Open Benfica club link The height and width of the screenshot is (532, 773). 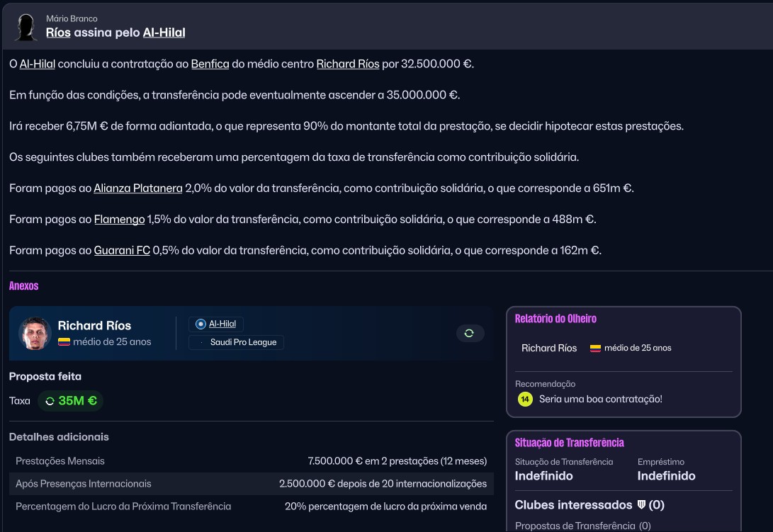pos(210,64)
